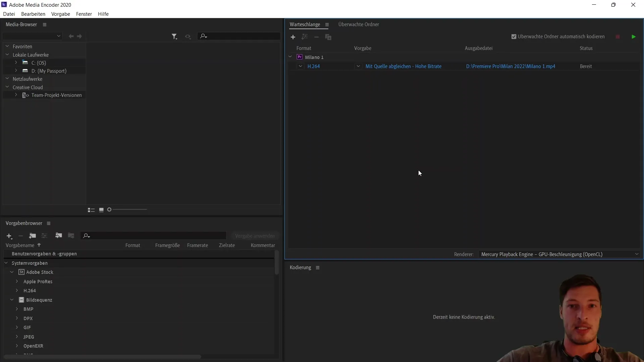The width and height of the screenshot is (644, 362).
Task: Click the Media-Browser panel menu icon
Action: 45,24
